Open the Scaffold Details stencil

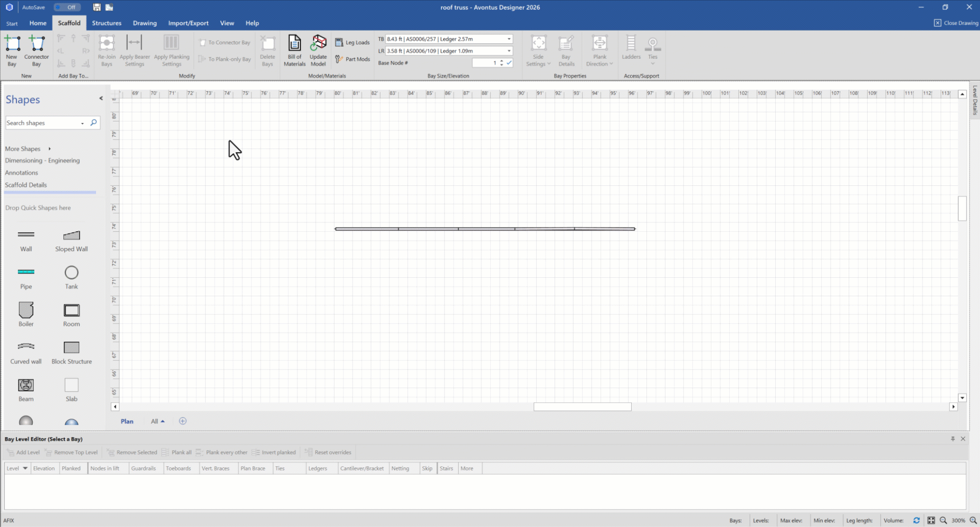26,185
